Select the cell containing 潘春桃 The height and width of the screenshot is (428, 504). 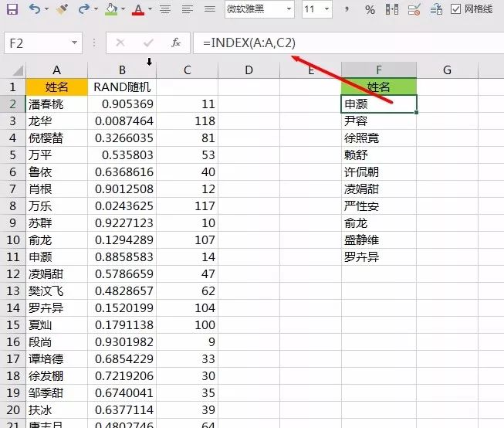coord(56,104)
